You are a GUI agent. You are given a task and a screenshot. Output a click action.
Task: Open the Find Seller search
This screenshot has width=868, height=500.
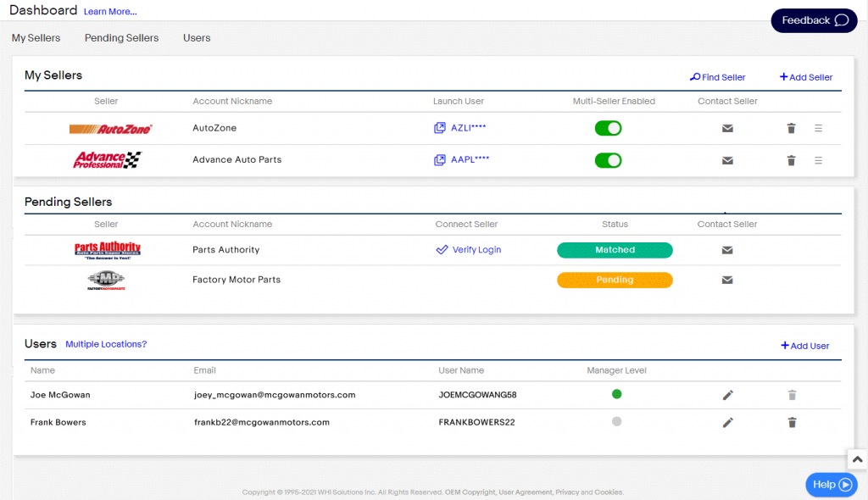pos(717,77)
